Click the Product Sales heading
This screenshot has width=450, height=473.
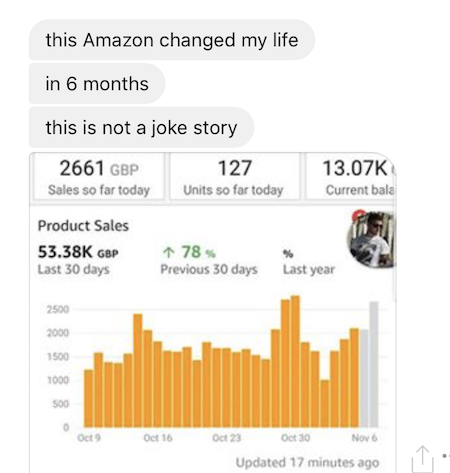pos(83,226)
